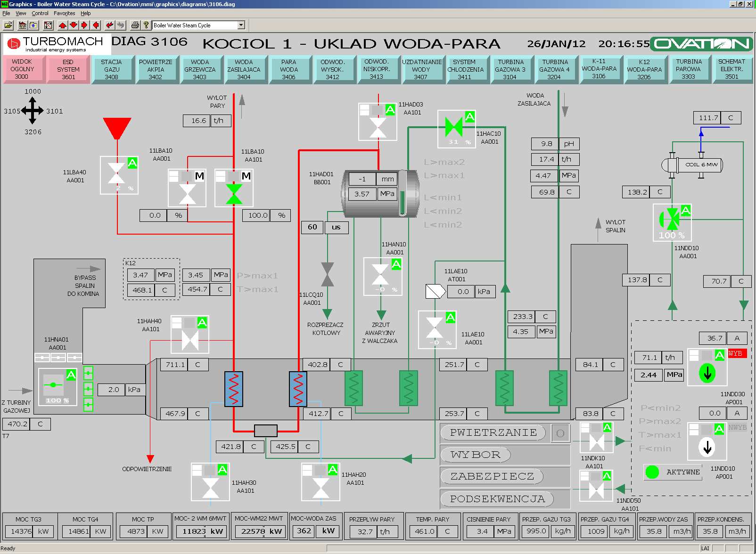Click gray valve 11LCQ10 AA001
Image resolution: width=756 pixels, height=554 pixels.
point(328,275)
